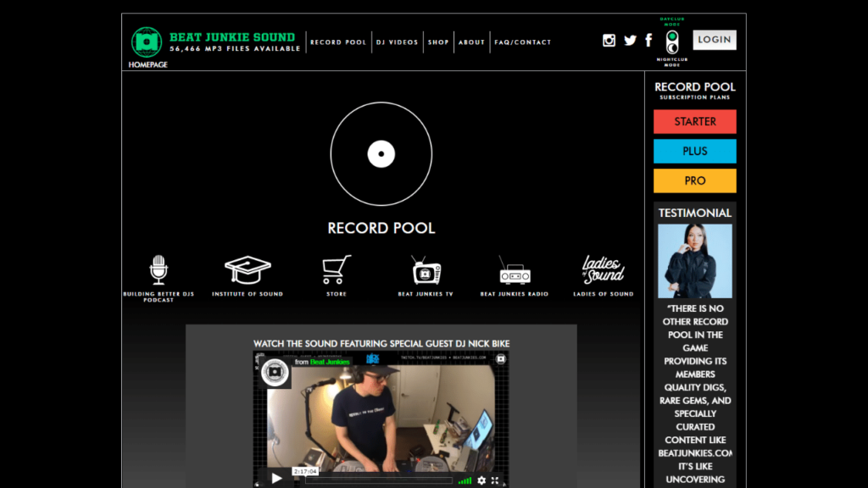Open the FAQ/CONTACT menu item

522,42
